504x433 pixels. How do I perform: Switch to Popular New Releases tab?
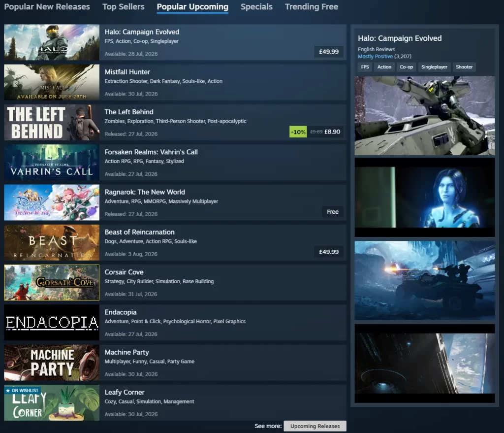point(47,7)
